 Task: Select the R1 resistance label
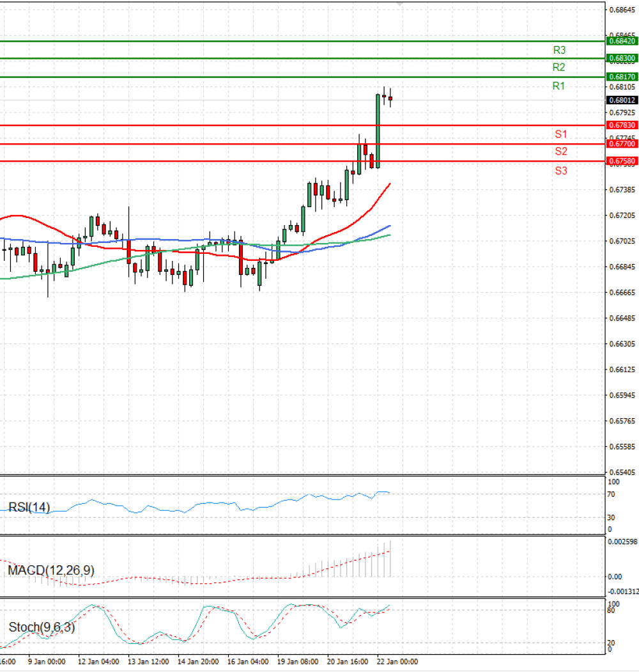pos(559,85)
